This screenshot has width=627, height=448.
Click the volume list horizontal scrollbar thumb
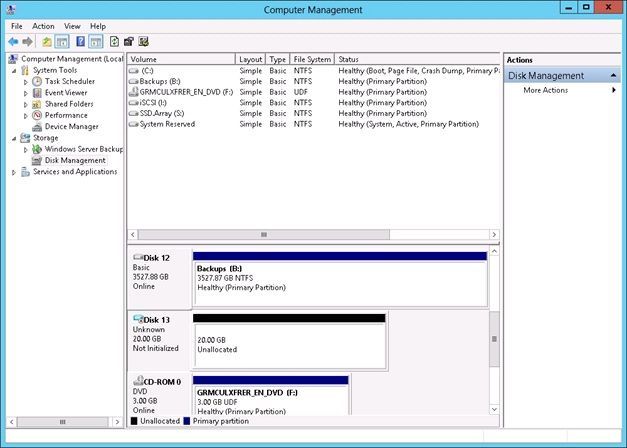[x=264, y=234]
